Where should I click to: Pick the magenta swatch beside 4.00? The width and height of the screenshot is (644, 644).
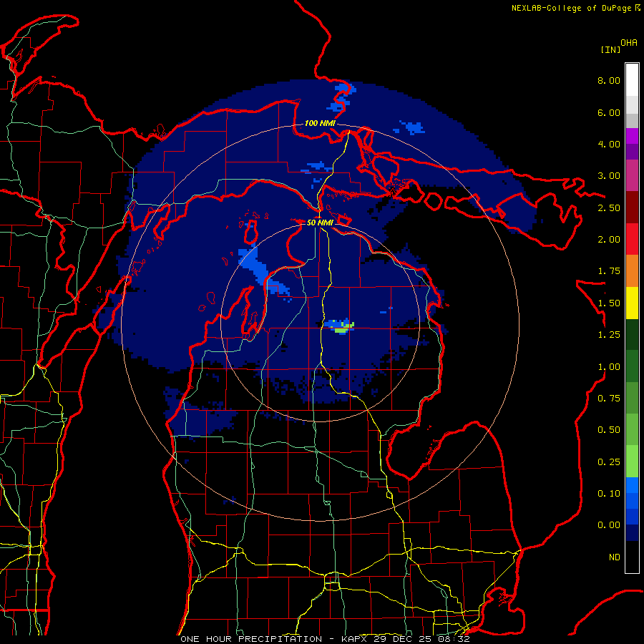(x=632, y=136)
